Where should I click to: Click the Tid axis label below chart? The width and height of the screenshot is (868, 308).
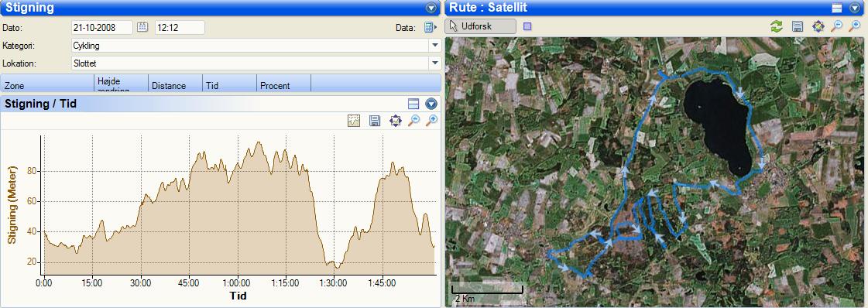point(238,296)
